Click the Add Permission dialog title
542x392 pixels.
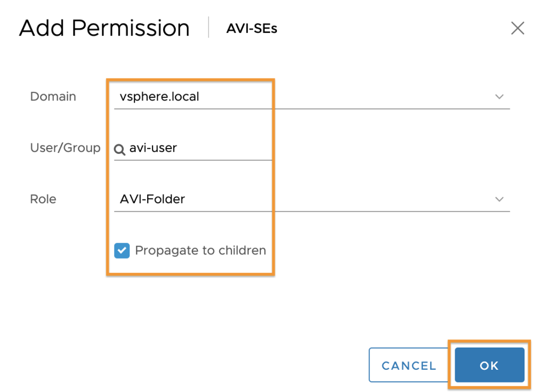(104, 28)
